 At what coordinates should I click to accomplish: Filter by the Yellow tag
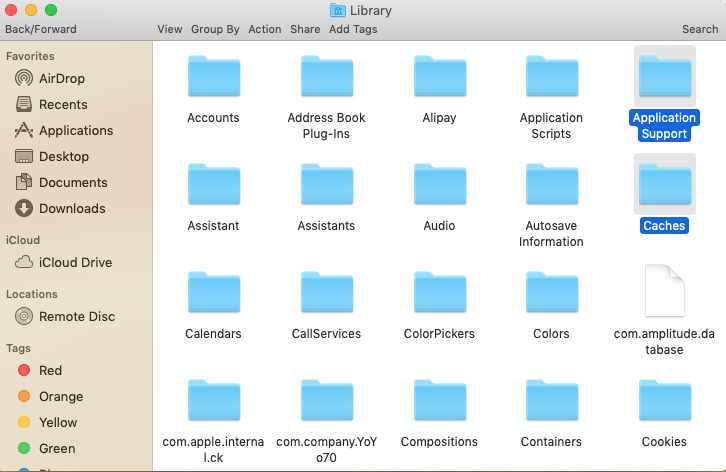pos(57,422)
